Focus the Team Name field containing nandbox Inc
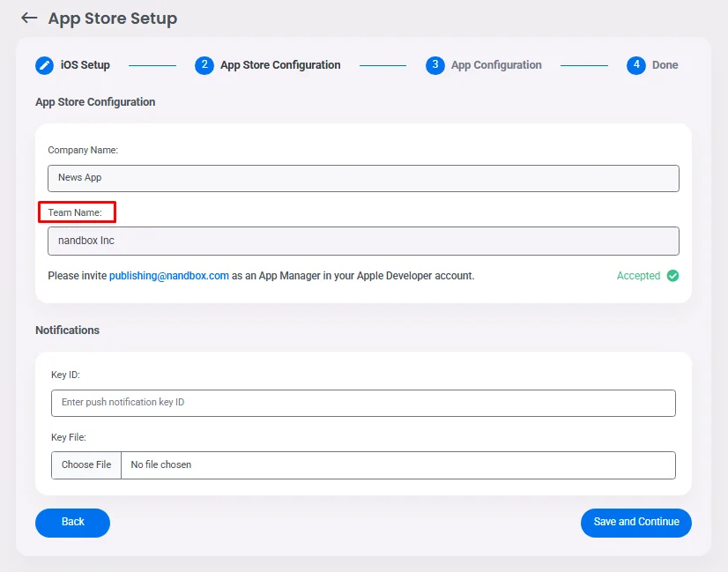Screen dimensions: 728x572 tap(363, 241)
